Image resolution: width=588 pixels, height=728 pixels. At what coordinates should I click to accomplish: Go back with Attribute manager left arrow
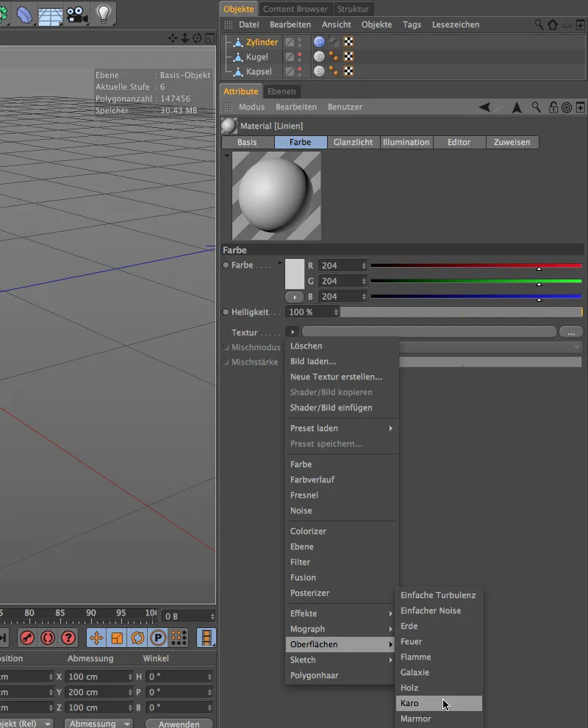pos(484,107)
